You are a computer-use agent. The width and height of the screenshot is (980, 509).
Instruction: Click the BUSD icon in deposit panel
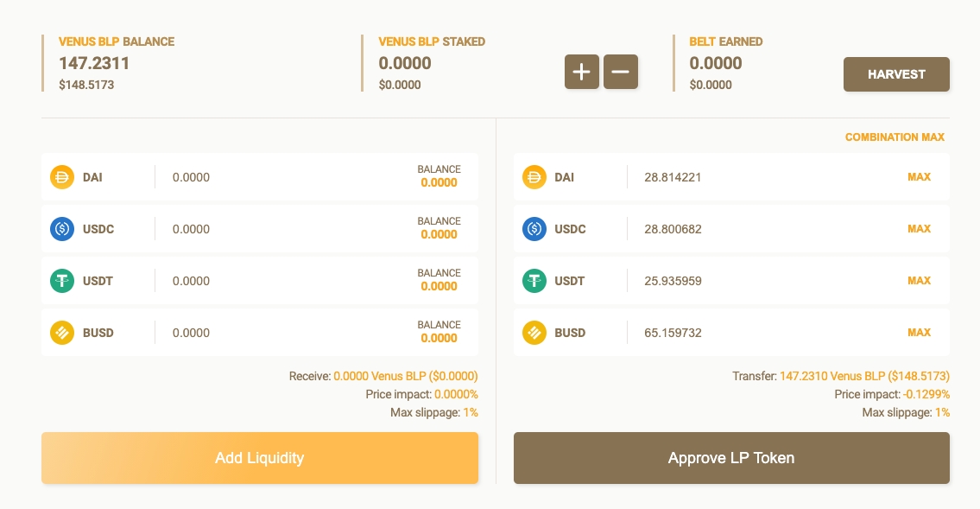point(62,333)
